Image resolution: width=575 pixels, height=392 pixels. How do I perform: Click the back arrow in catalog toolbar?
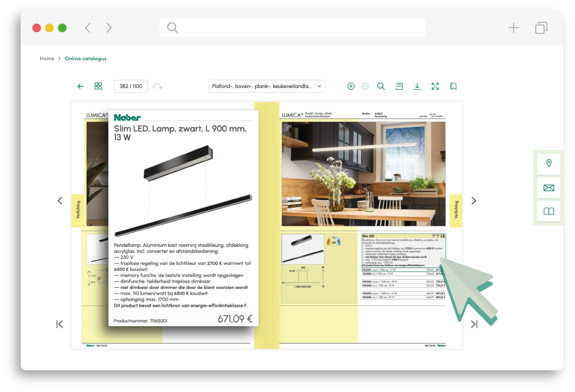pyautogui.click(x=80, y=87)
